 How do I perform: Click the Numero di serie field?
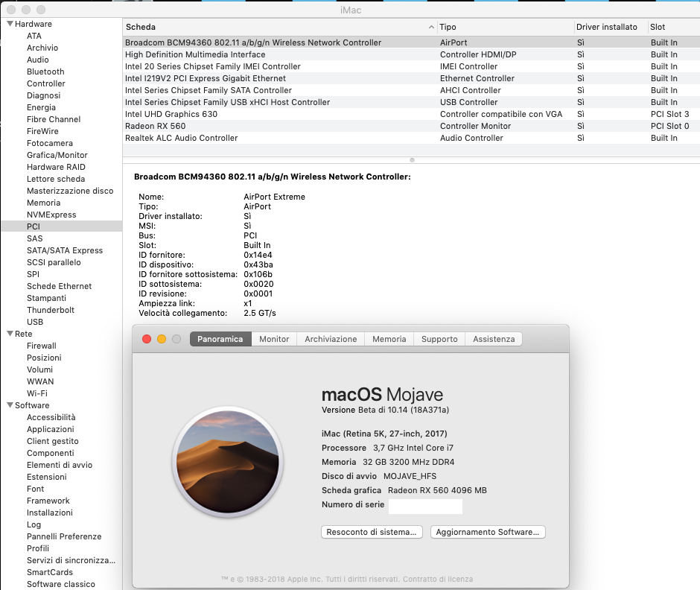[425, 506]
